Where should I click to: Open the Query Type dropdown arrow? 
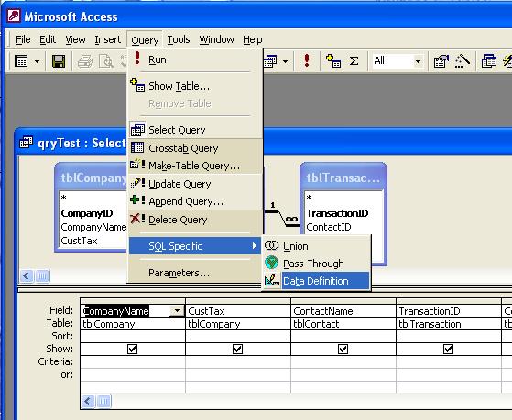coord(285,61)
